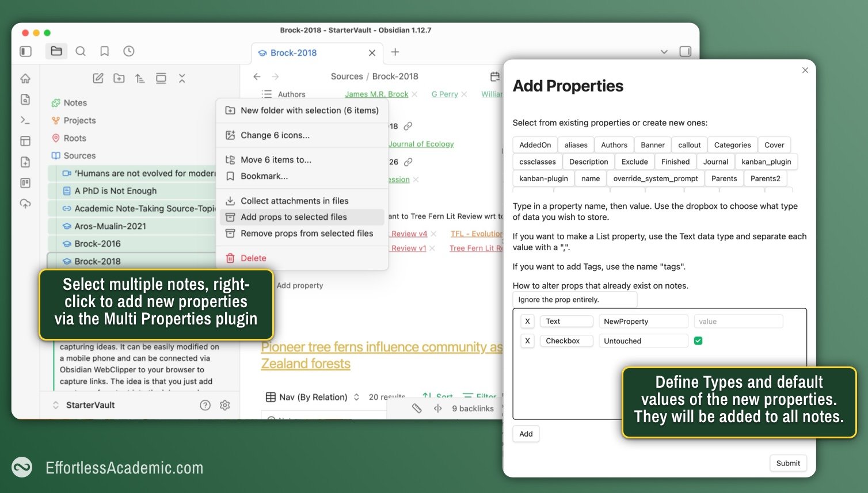Navigate back with the left arrow

257,77
